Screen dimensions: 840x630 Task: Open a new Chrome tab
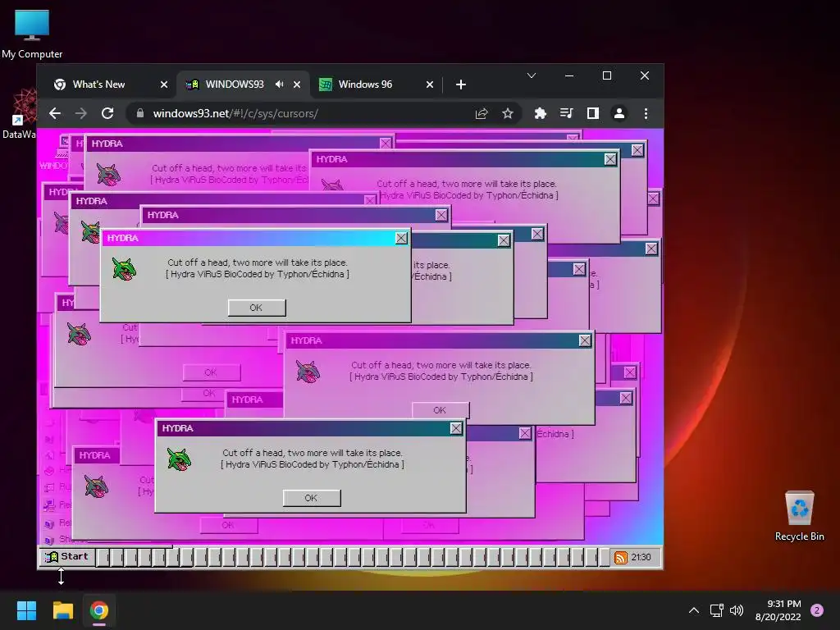click(x=461, y=84)
